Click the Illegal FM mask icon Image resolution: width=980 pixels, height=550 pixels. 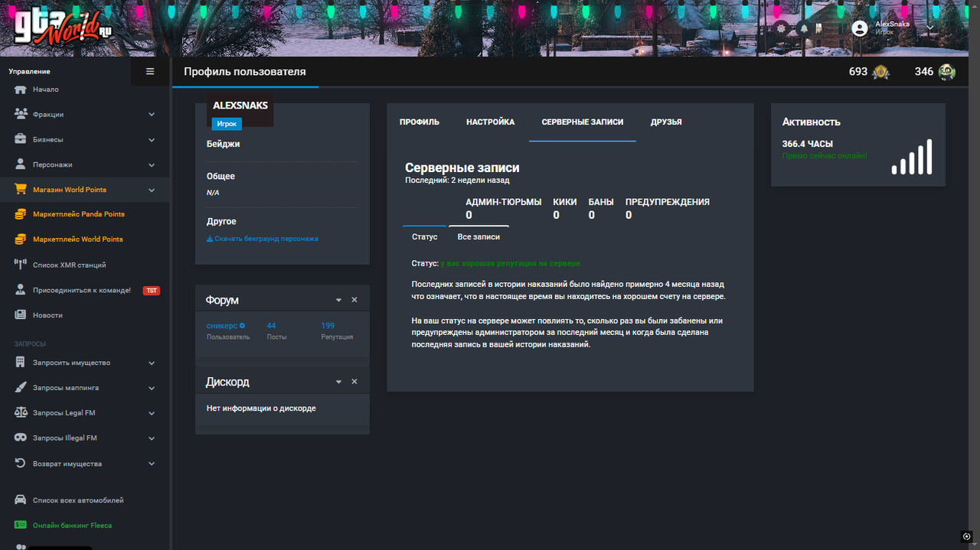[x=21, y=438]
